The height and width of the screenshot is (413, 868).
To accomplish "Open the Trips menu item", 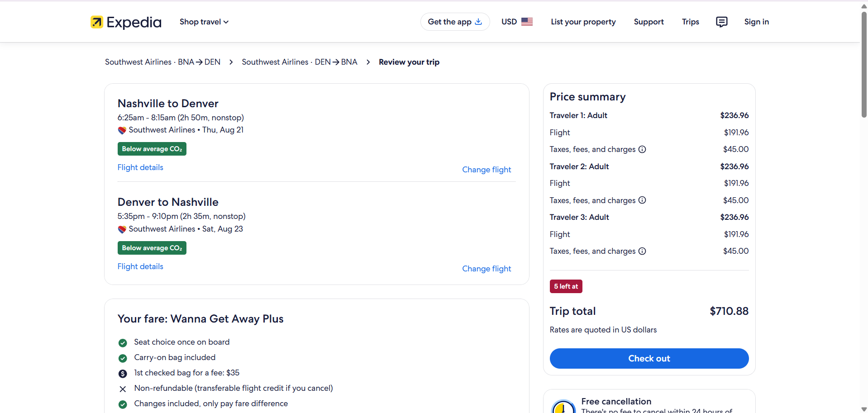I will click(690, 22).
